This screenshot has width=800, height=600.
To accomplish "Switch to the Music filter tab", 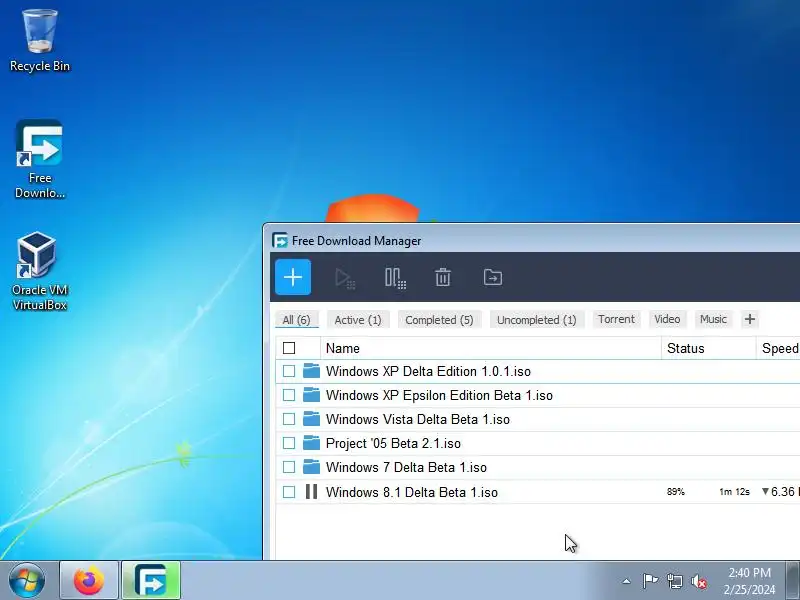I will pyautogui.click(x=713, y=319).
